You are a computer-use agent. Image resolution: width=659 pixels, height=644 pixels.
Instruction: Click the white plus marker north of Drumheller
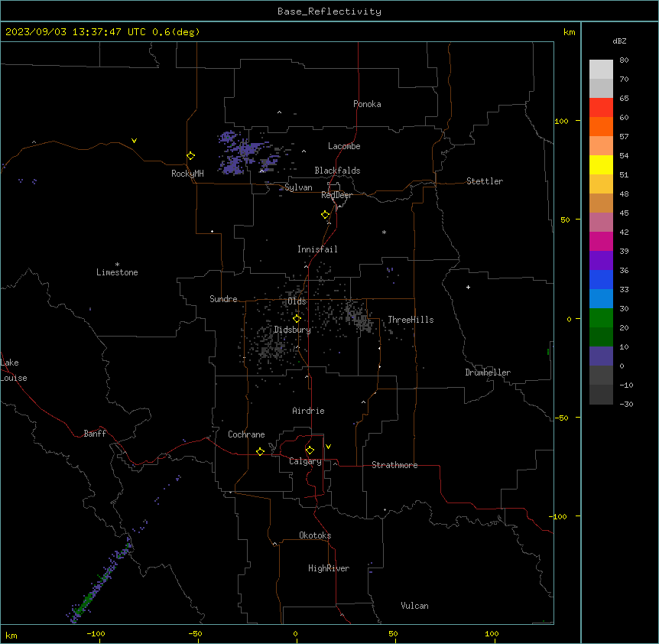[x=468, y=287]
